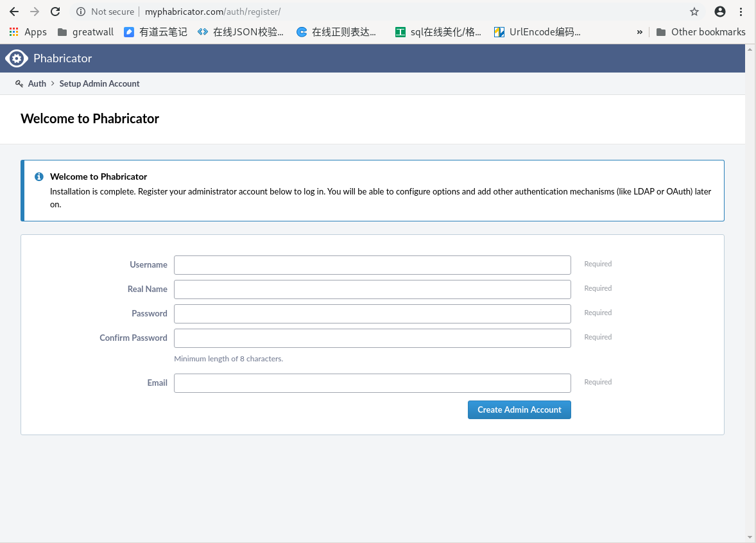Click the Apps grid icon
756x543 pixels.
[x=13, y=31]
